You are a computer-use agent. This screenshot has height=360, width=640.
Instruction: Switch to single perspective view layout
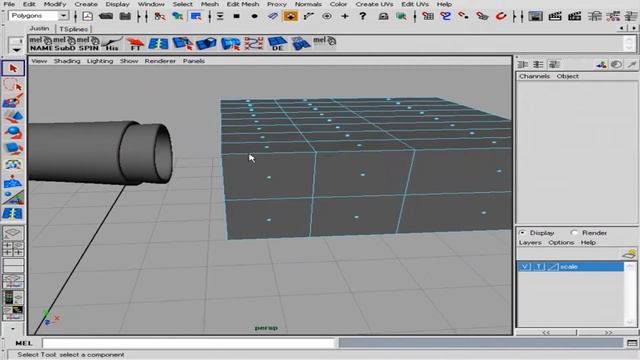pyautogui.click(x=13, y=233)
